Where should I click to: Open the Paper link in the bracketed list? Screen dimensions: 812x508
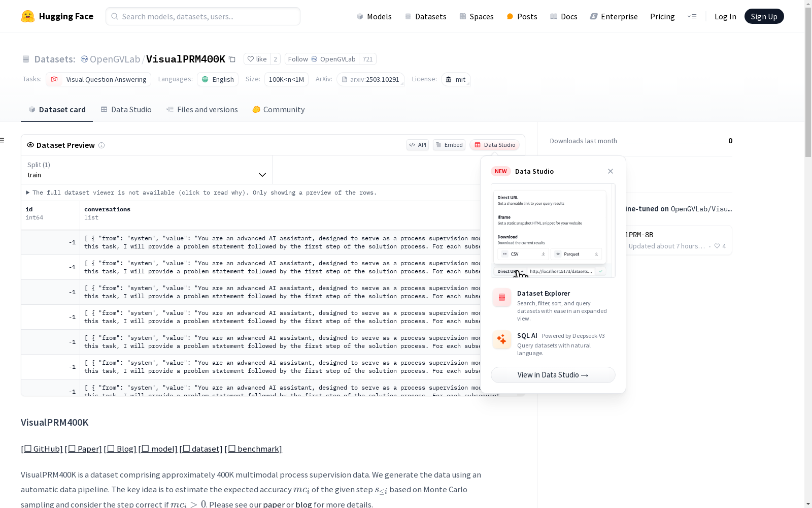(x=83, y=449)
